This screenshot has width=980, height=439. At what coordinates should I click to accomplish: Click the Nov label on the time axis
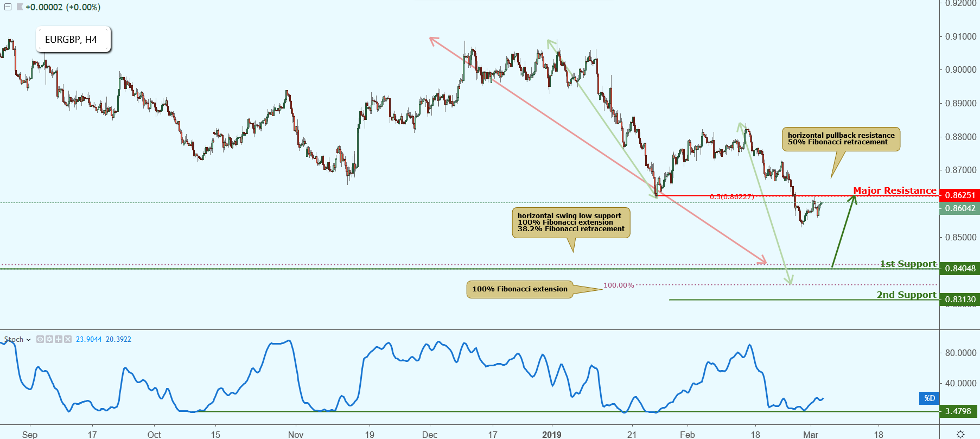pos(296,435)
